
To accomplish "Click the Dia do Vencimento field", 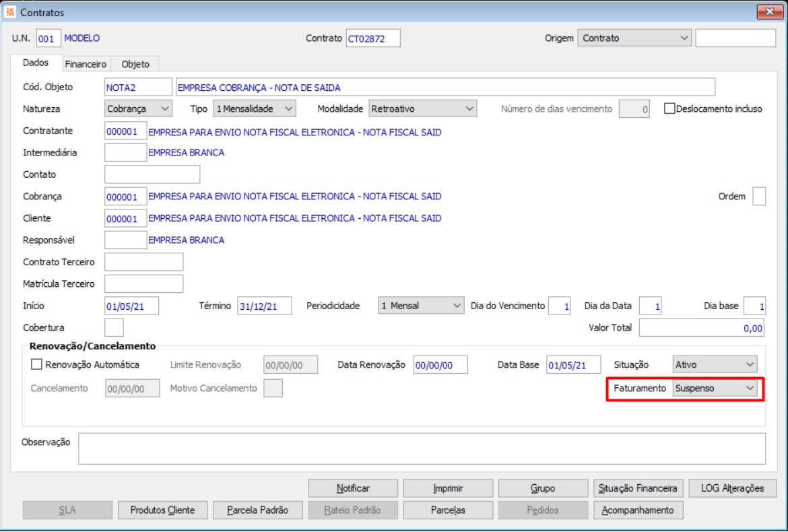I will coord(559,306).
